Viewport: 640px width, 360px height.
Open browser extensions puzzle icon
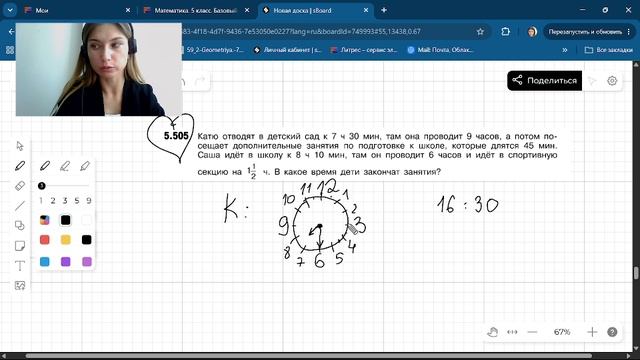pyautogui.click(x=505, y=31)
